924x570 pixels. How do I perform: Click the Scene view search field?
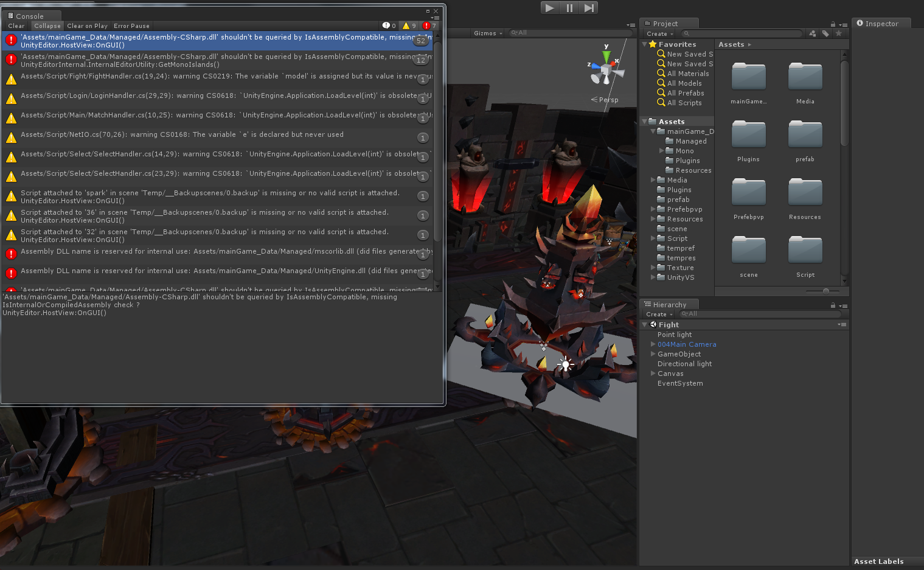[x=569, y=33]
